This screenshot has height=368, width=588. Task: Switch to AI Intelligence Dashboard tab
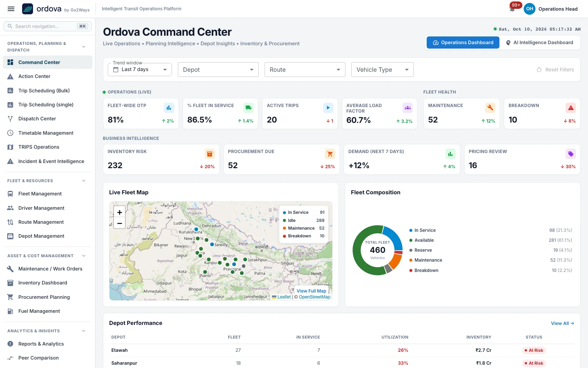pos(539,43)
